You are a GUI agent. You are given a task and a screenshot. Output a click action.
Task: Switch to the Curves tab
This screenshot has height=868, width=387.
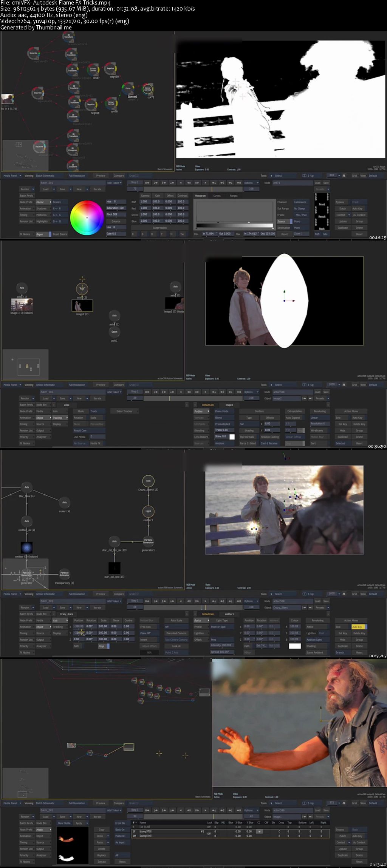coord(217,196)
